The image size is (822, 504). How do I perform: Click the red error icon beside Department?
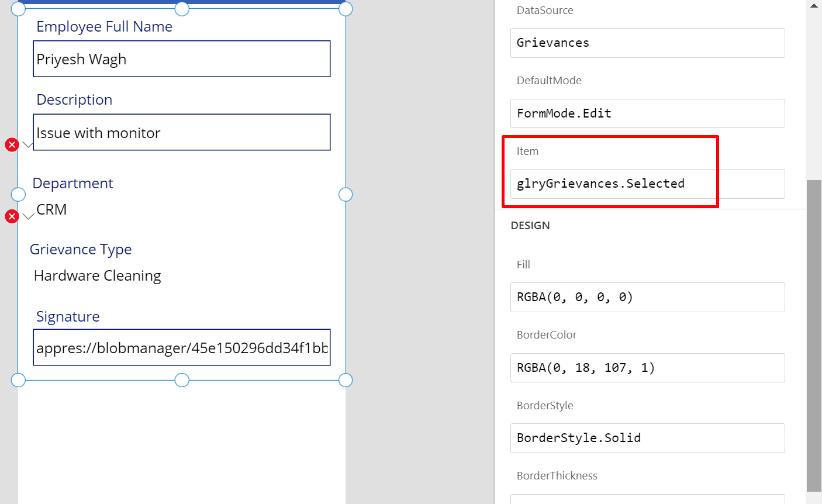tap(12, 217)
